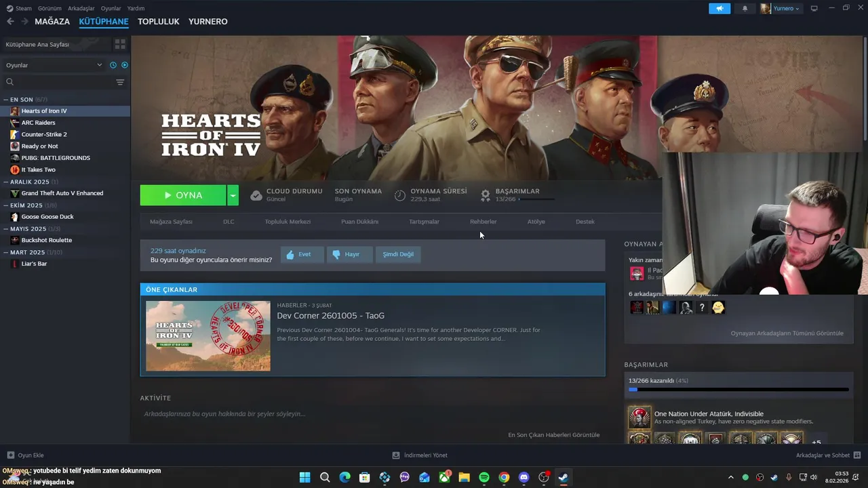Image resolution: width=868 pixels, height=488 pixels.
Task: Click the cloud status icon
Action: coord(256,195)
